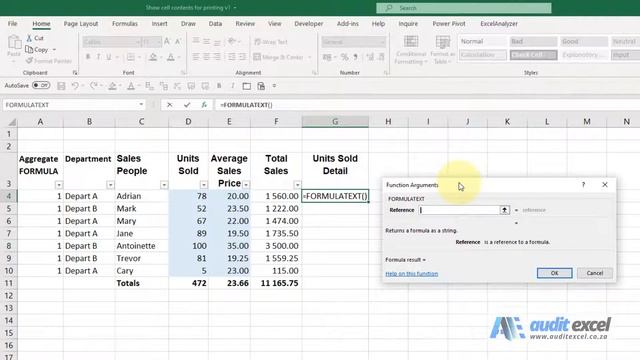Open the ExcelAnalyzer tab
The width and height of the screenshot is (640, 360).
(x=499, y=24)
